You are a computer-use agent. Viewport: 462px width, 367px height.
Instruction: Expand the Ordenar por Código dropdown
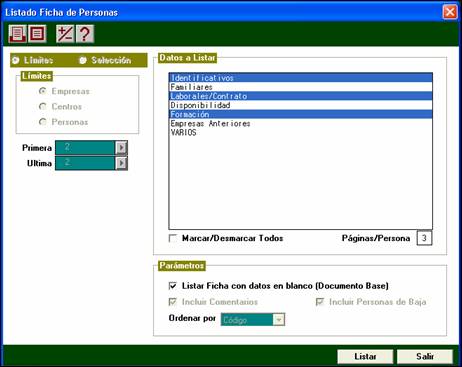pyautogui.click(x=279, y=320)
